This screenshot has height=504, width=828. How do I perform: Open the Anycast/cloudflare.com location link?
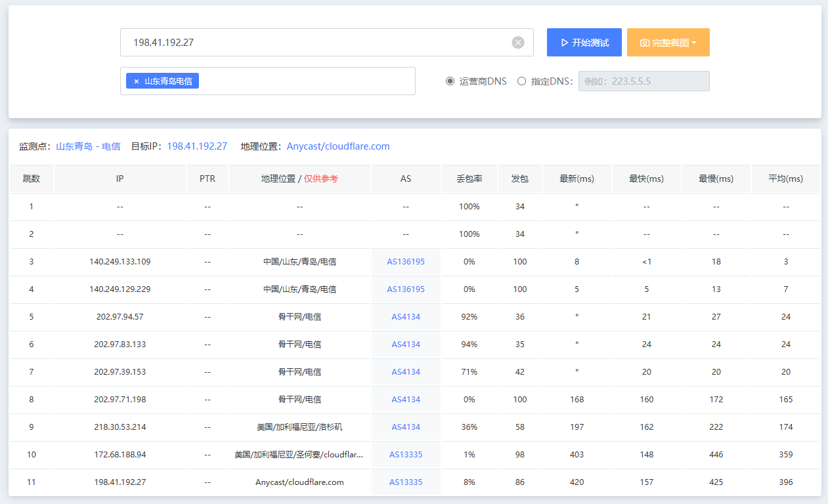click(338, 146)
